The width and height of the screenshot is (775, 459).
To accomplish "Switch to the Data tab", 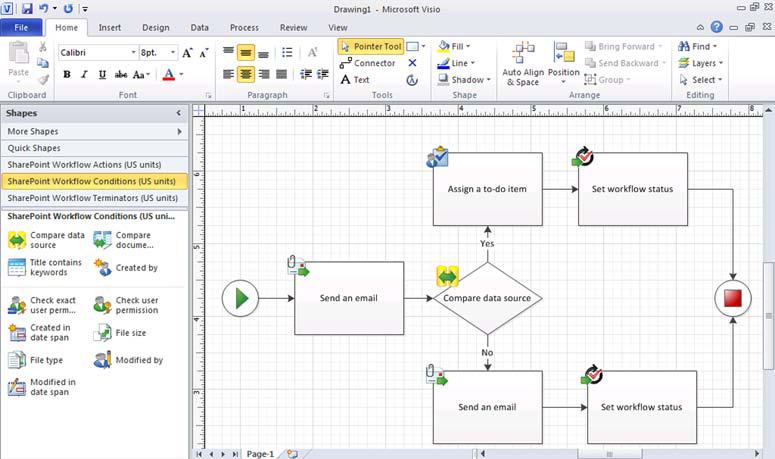I will click(x=199, y=28).
